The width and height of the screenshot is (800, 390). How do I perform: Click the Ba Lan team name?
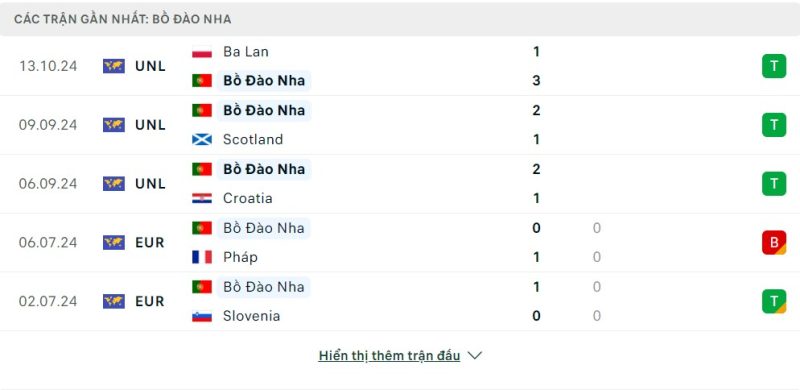point(246,52)
